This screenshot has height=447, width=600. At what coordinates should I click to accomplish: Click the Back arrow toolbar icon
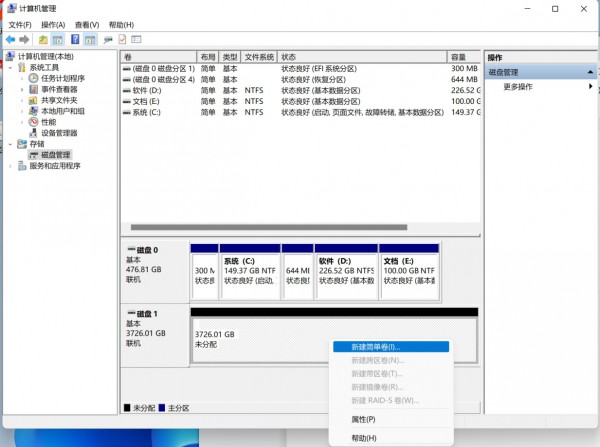[10, 39]
